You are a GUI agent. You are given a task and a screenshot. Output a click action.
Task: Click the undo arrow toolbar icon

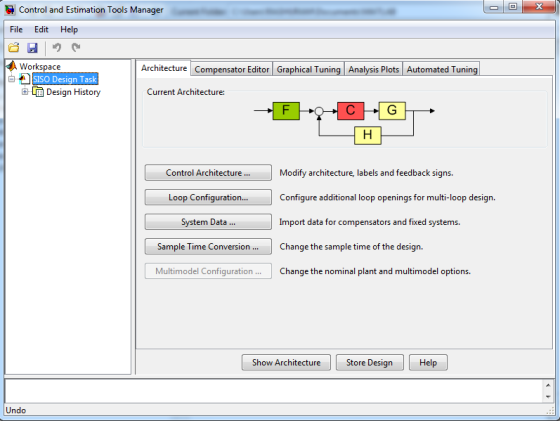tap(57, 47)
